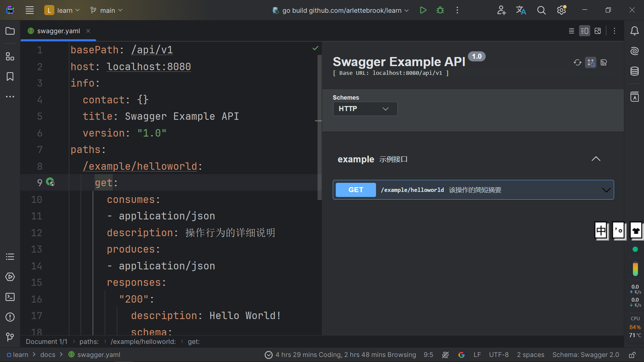The image size is (644, 362).
Task: Open the Terminal tool window
Action: coord(10,297)
